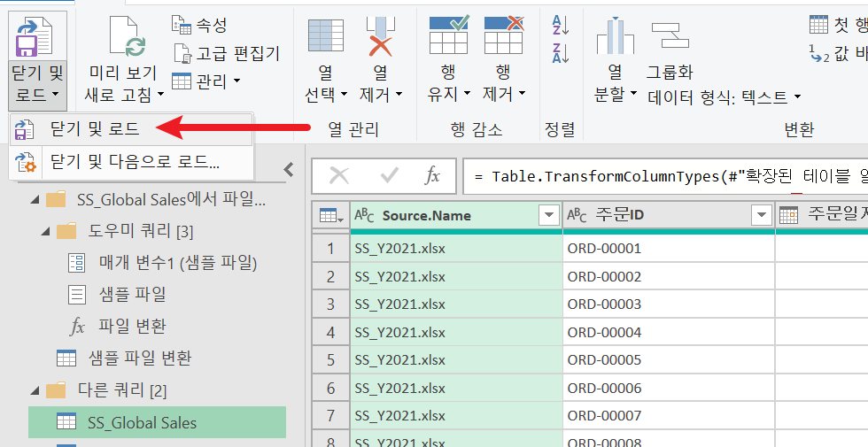Click the 닫기 및 로드 ribbon icon
This screenshot has width=868, height=447.
pos(36,36)
